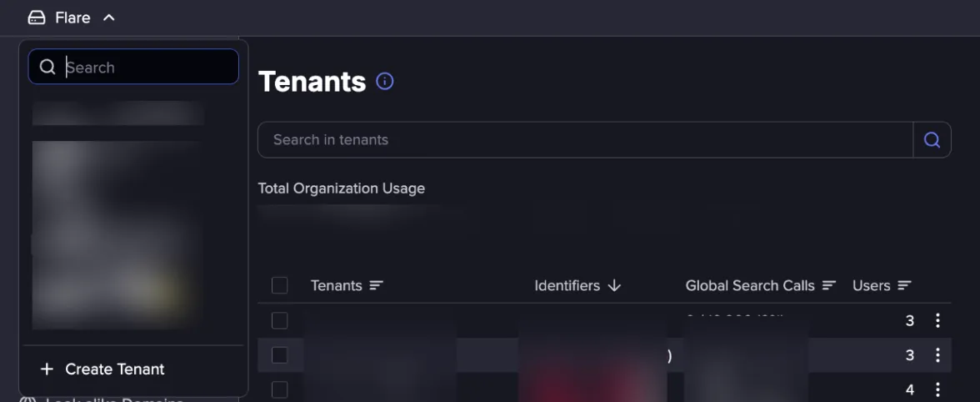Check the highlighted second row checkbox
The height and width of the screenshot is (402, 980).
(x=279, y=355)
